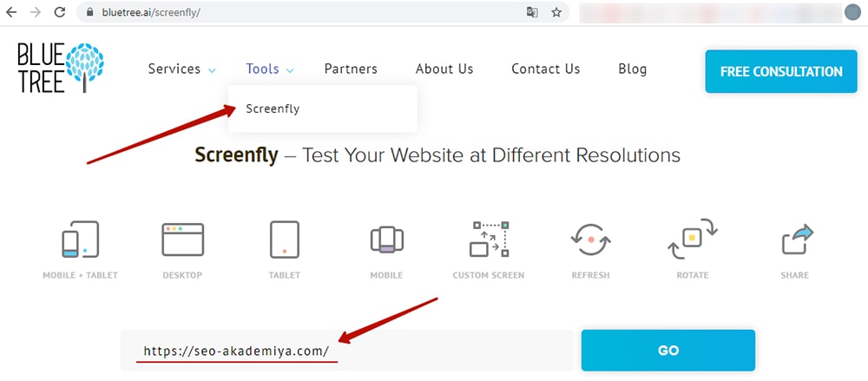Click the Blue Tree logo

coord(60,67)
